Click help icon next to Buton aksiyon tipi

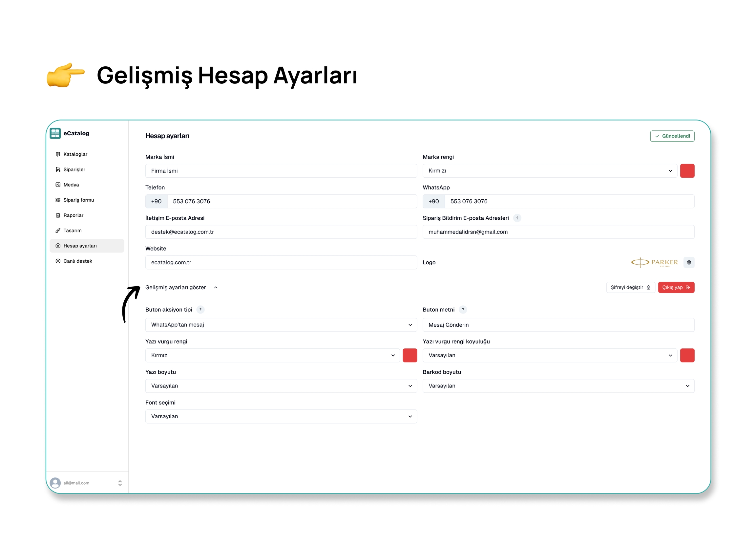click(x=200, y=310)
